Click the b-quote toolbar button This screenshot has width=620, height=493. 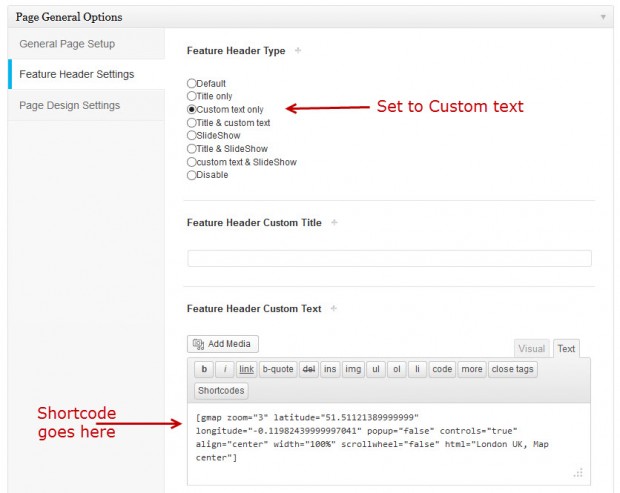(278, 369)
